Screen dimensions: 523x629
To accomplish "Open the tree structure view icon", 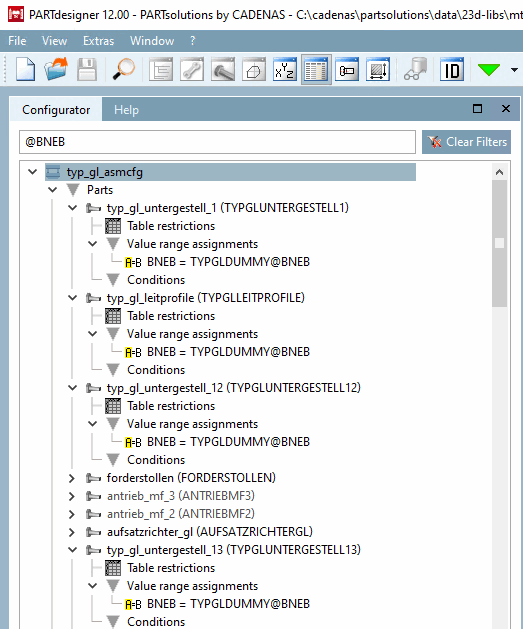I will [x=161, y=70].
